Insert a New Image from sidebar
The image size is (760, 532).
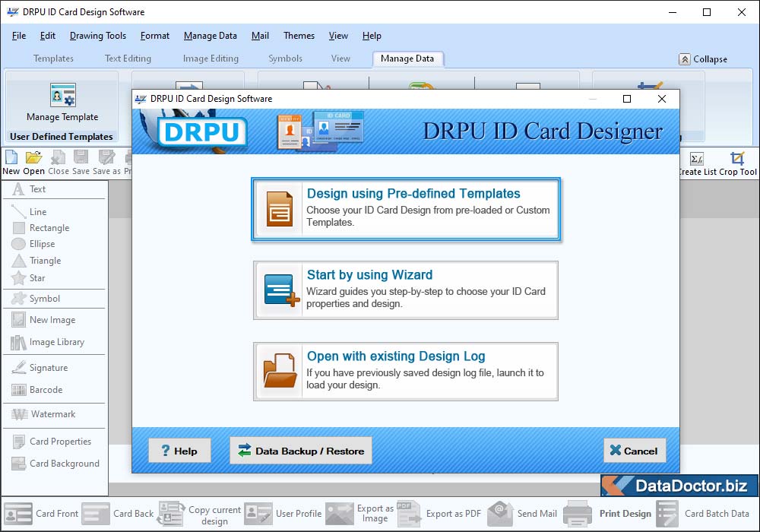point(43,320)
